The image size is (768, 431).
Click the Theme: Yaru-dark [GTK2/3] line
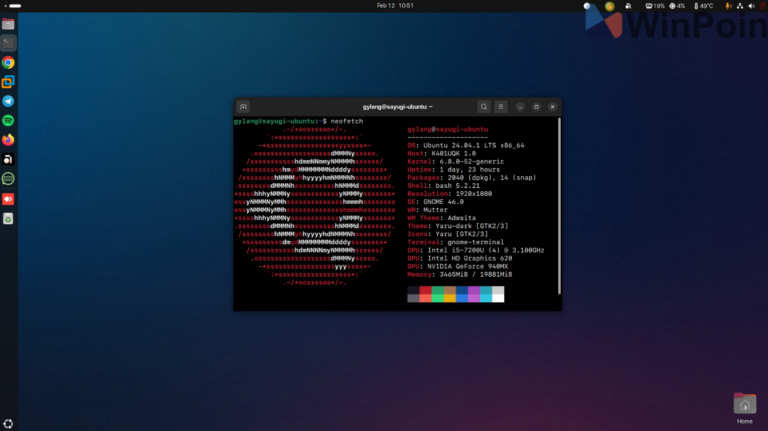457,226
